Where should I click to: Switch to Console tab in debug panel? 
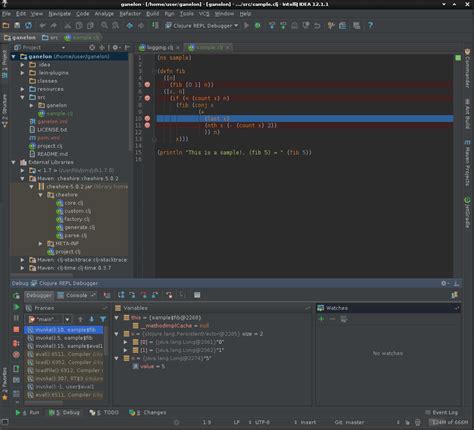click(x=76, y=295)
